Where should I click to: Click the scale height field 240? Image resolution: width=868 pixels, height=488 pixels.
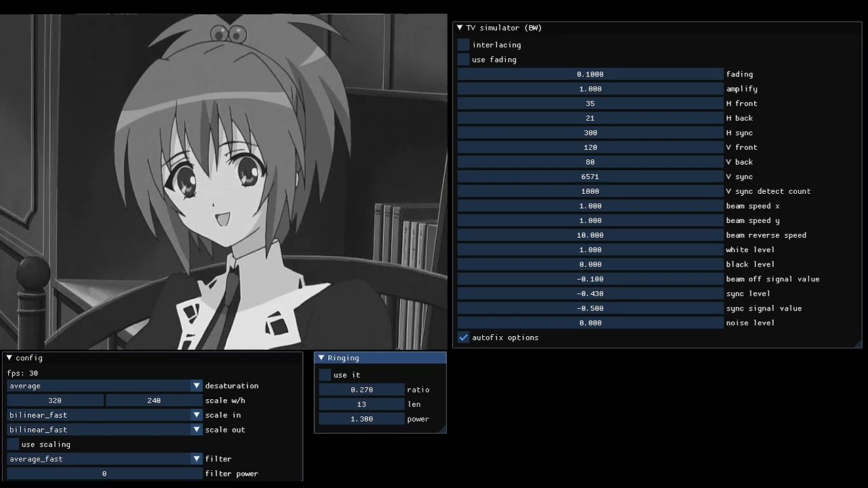(154, 401)
